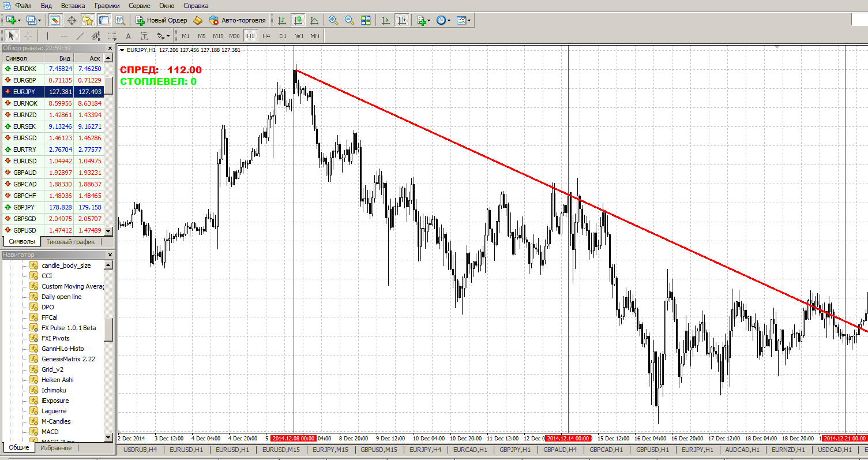Click the Arrows objects icon
The image size is (868, 460).
point(160,36)
